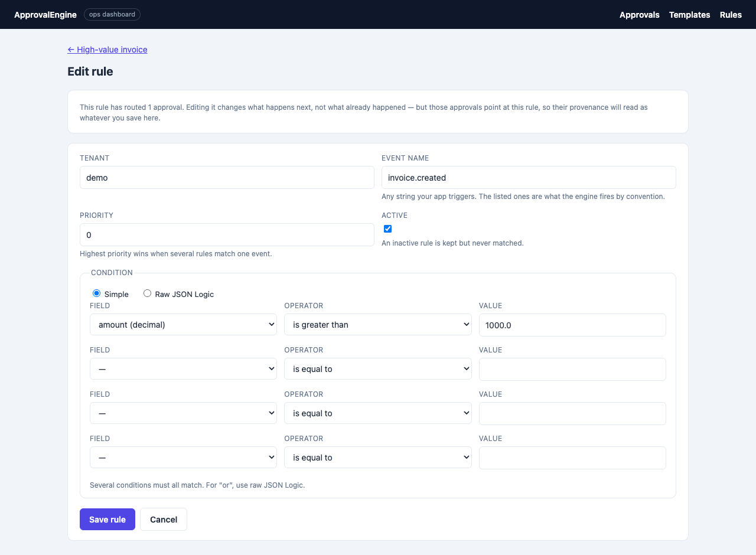Open the third condition row's Operator dropdown
This screenshot has height=555, width=756.
pyautogui.click(x=378, y=413)
